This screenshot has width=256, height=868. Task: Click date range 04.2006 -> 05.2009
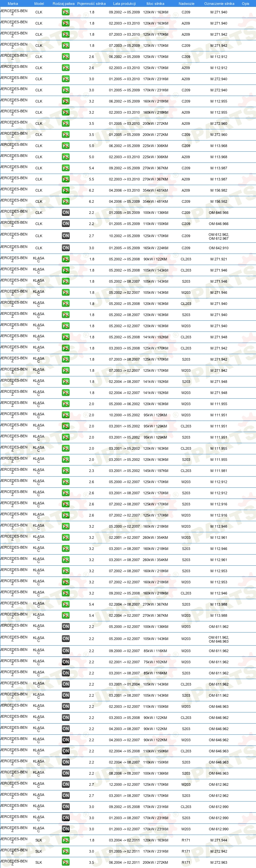pyautogui.click(x=124, y=201)
